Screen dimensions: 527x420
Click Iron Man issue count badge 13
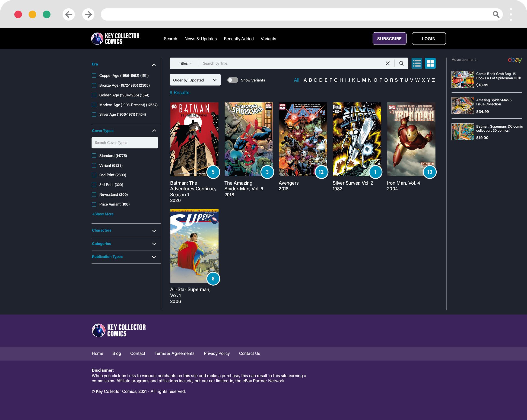(430, 172)
